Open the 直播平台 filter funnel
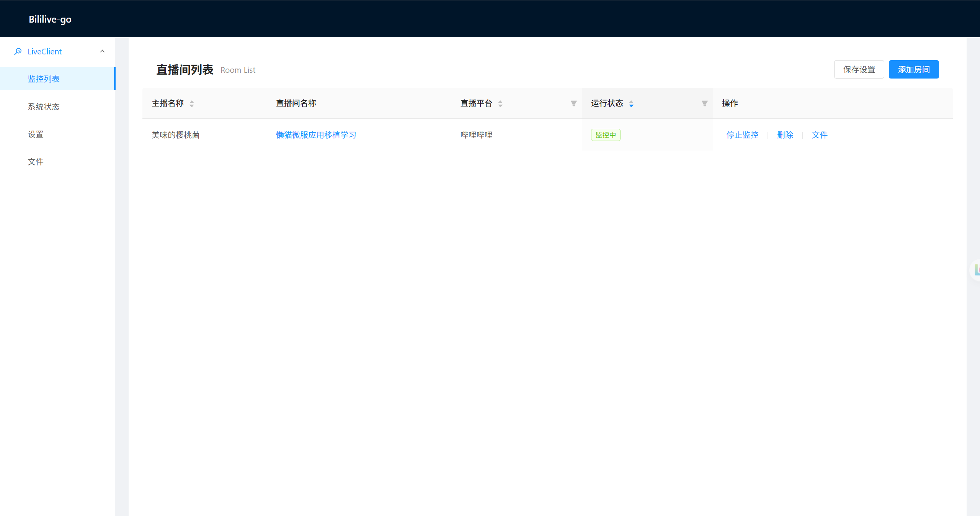The width and height of the screenshot is (980, 516). point(574,103)
